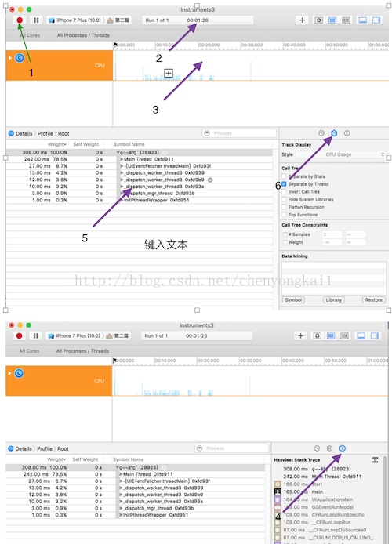Viewport: 392px width, 544px height.
Task: Enable Invert Call Tree checkbox
Action: tap(284, 191)
